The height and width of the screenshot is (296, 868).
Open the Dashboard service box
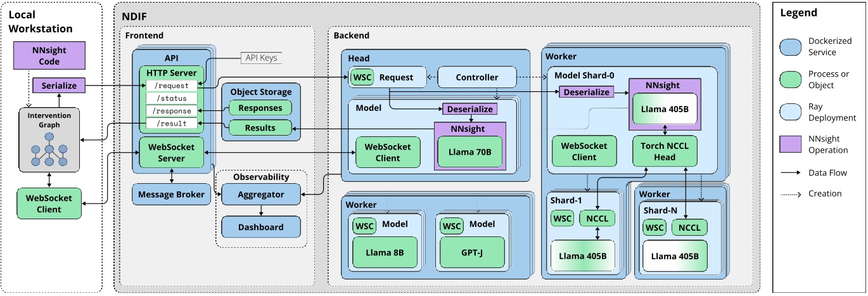click(x=260, y=227)
